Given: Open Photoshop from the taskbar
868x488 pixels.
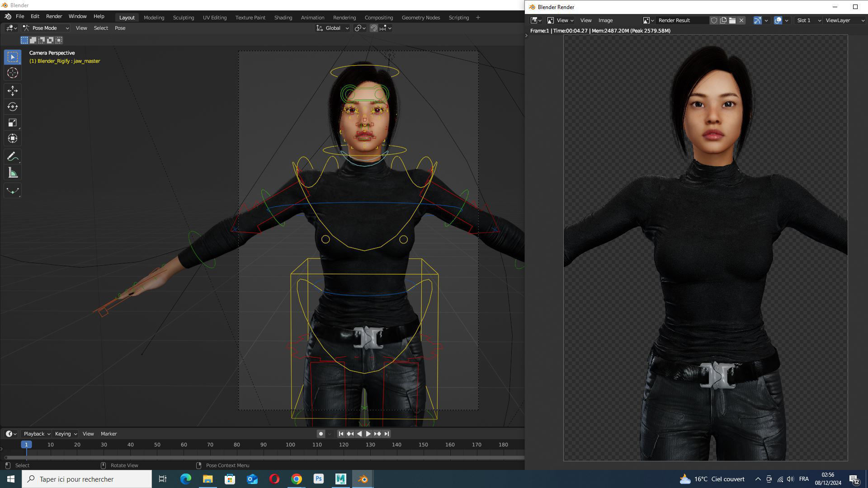Looking at the screenshot, I should tap(319, 479).
